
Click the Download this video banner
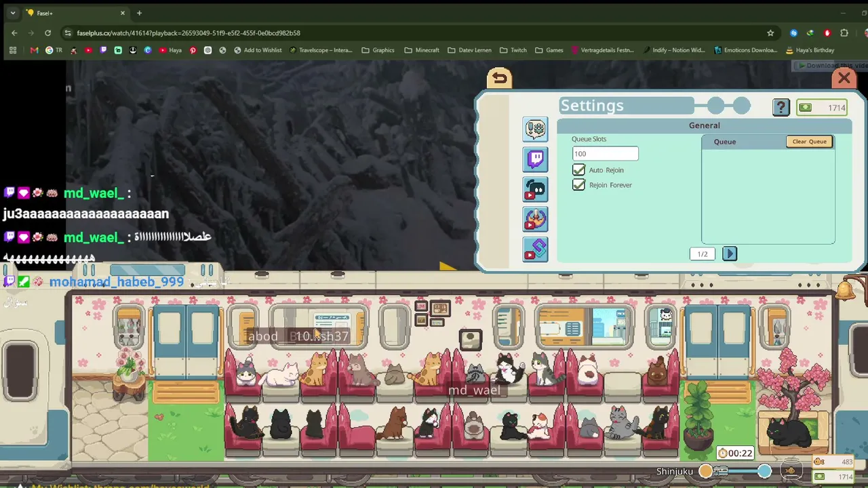pyautogui.click(x=829, y=66)
